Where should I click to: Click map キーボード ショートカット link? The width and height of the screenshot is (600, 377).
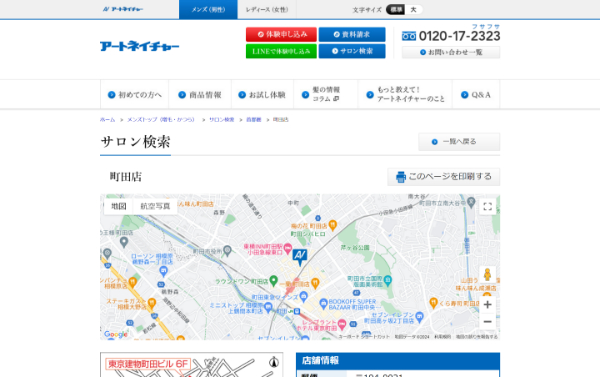coord(364,337)
